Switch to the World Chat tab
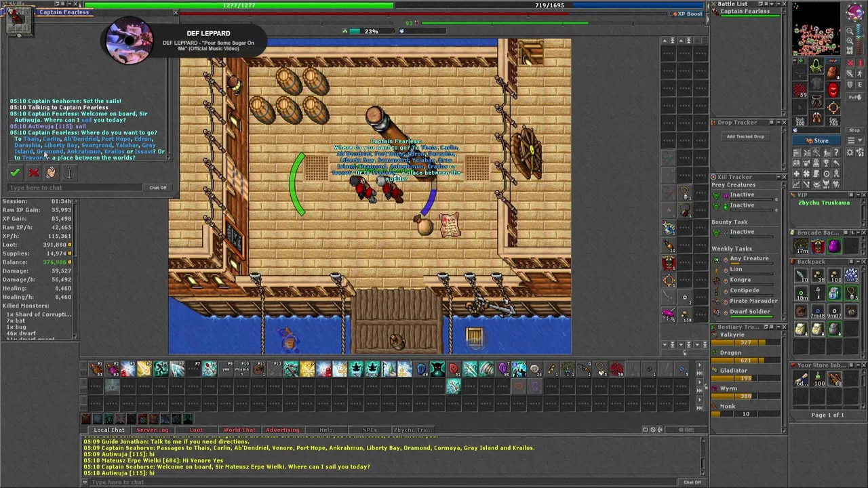 coord(239,430)
